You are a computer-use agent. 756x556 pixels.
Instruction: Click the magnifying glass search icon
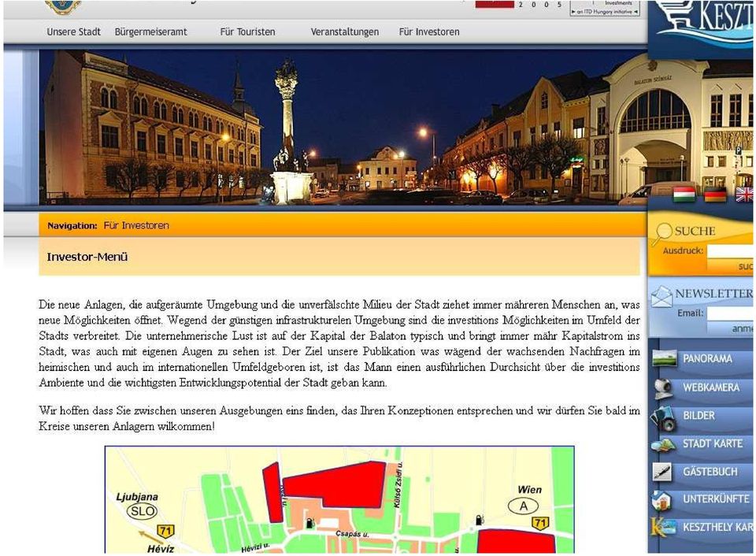[x=663, y=232]
